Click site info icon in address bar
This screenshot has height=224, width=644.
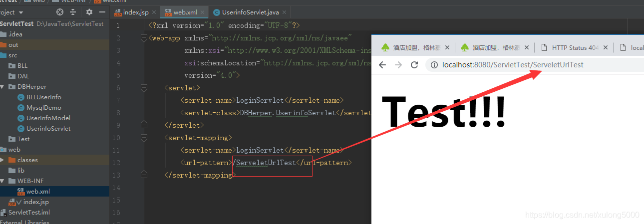coord(434,65)
